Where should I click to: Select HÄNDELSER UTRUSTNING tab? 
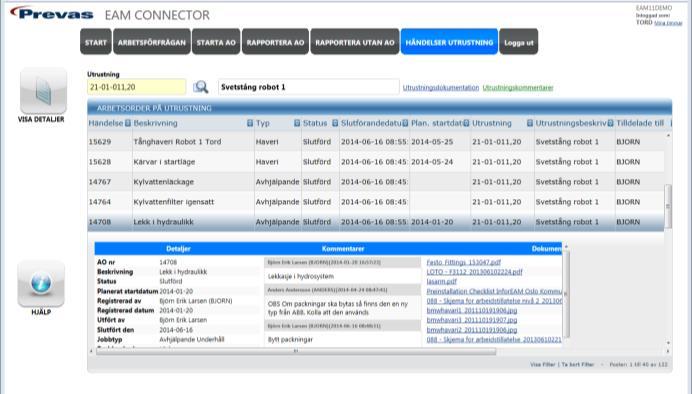tap(449, 42)
